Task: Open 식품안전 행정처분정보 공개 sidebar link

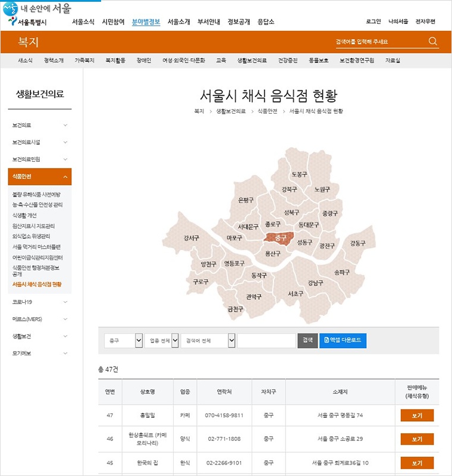Action: click(x=36, y=271)
